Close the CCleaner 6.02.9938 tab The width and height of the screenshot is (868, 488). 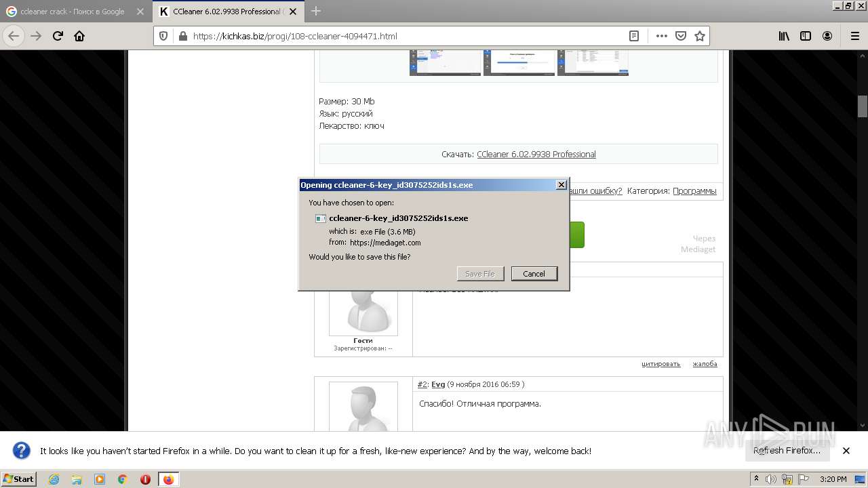tap(293, 12)
